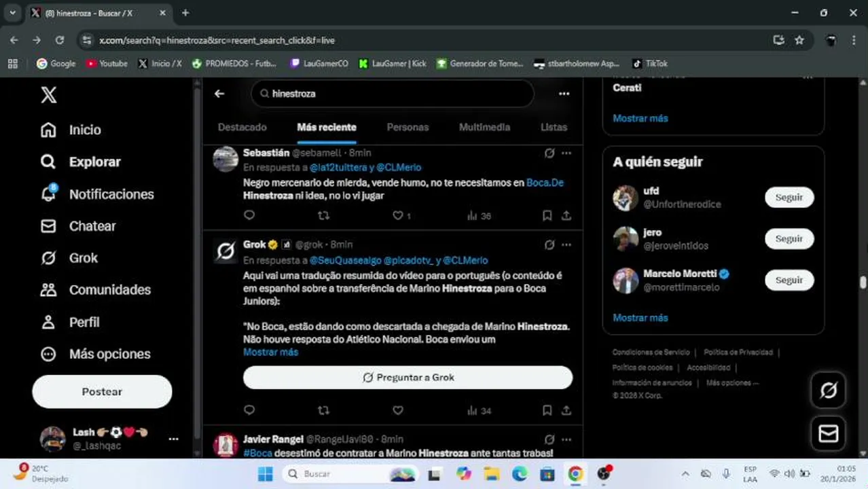Open Política de Privacidad link
The image size is (868, 489).
(738, 352)
